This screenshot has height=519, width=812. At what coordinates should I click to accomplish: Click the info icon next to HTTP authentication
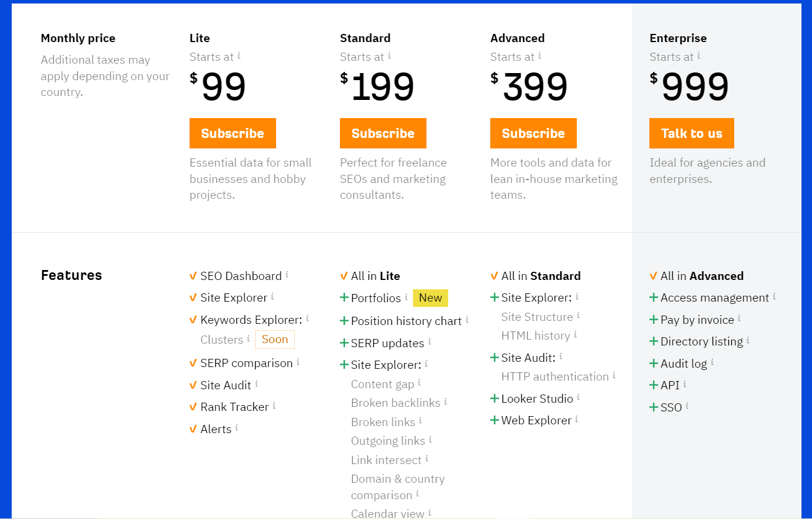(x=614, y=375)
